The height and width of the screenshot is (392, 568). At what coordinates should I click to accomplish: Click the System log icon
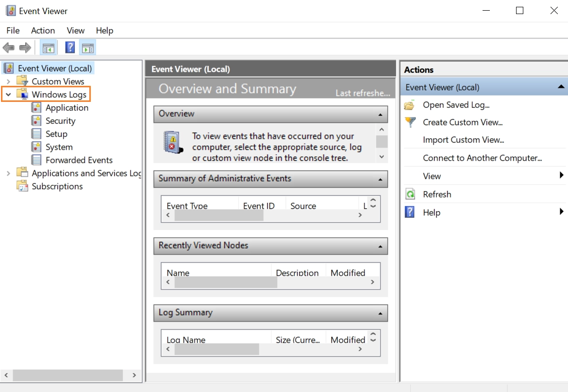point(36,147)
